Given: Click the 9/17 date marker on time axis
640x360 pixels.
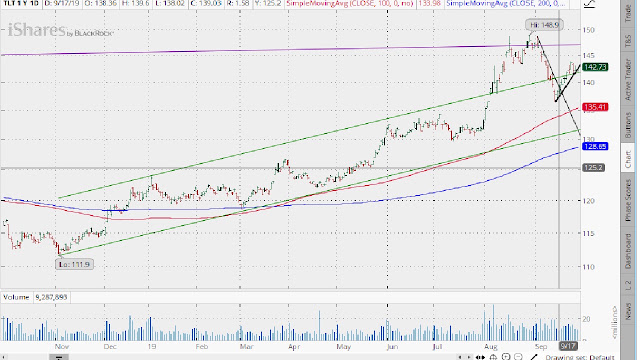Looking at the screenshot, I should pyautogui.click(x=568, y=346).
